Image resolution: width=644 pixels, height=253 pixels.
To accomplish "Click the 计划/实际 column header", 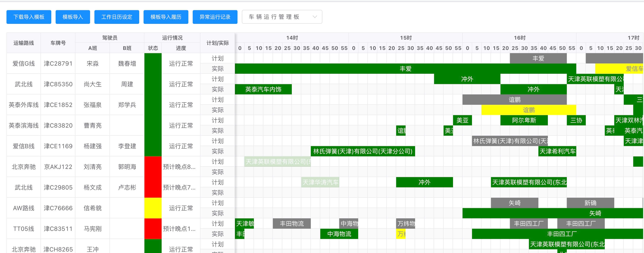I will pyautogui.click(x=217, y=43).
